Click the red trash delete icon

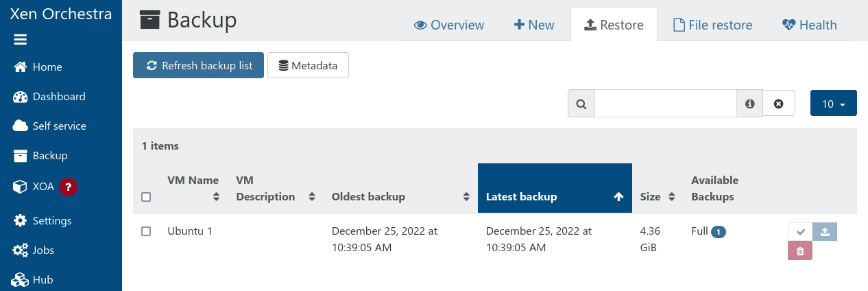tap(800, 252)
